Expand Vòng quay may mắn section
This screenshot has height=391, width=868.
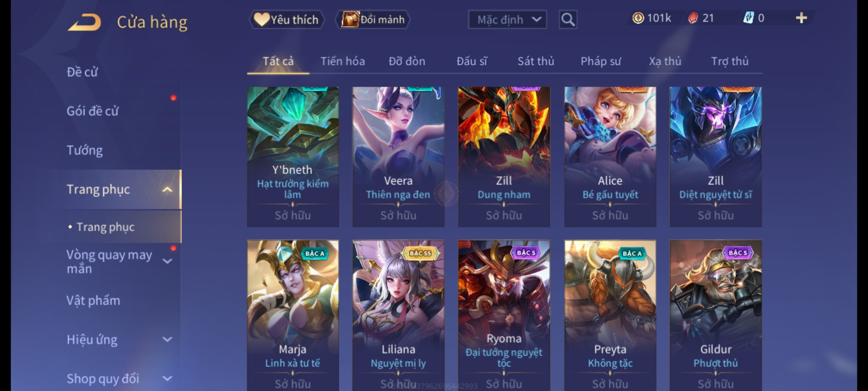point(167,261)
